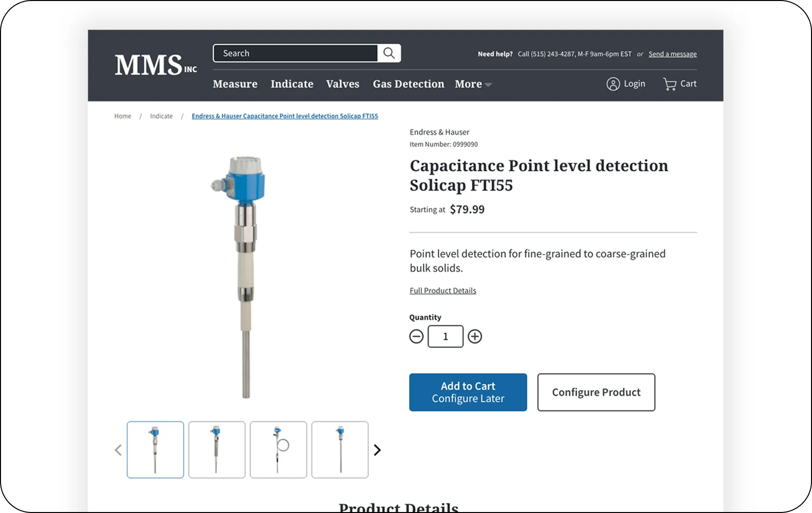Click the search magnifier icon
Image resolution: width=812 pixels, height=513 pixels.
(x=389, y=53)
